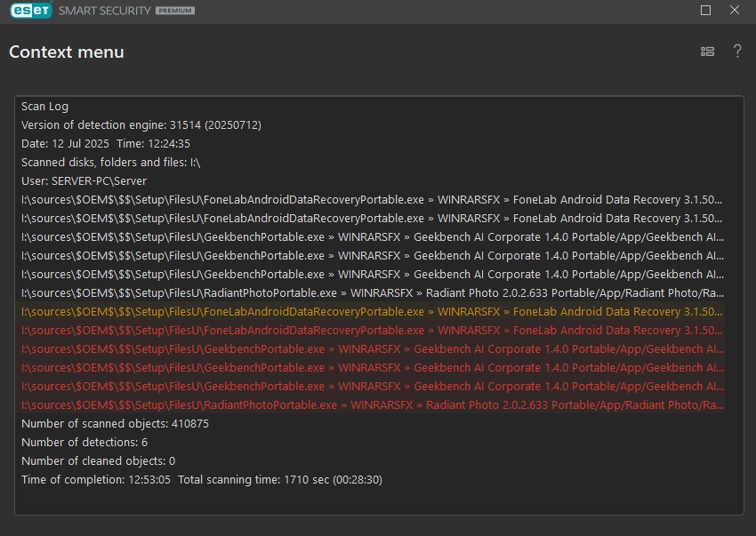Select the "Version of detection engine: 31514" line
756x536 pixels.
point(141,125)
